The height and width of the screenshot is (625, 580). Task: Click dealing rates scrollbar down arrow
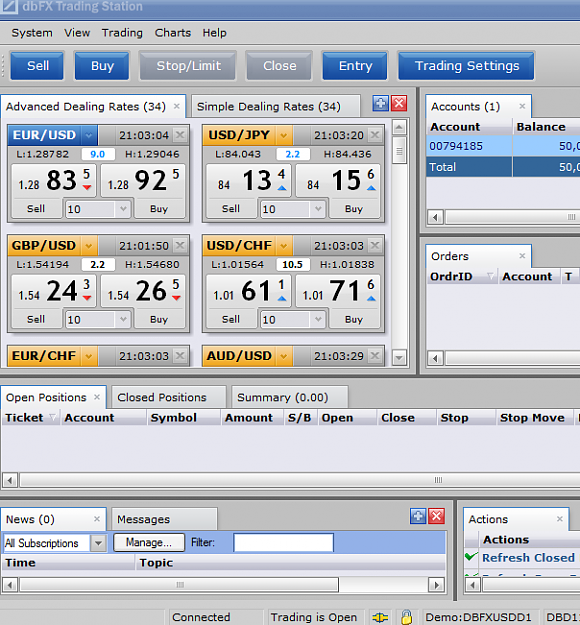coord(399,358)
